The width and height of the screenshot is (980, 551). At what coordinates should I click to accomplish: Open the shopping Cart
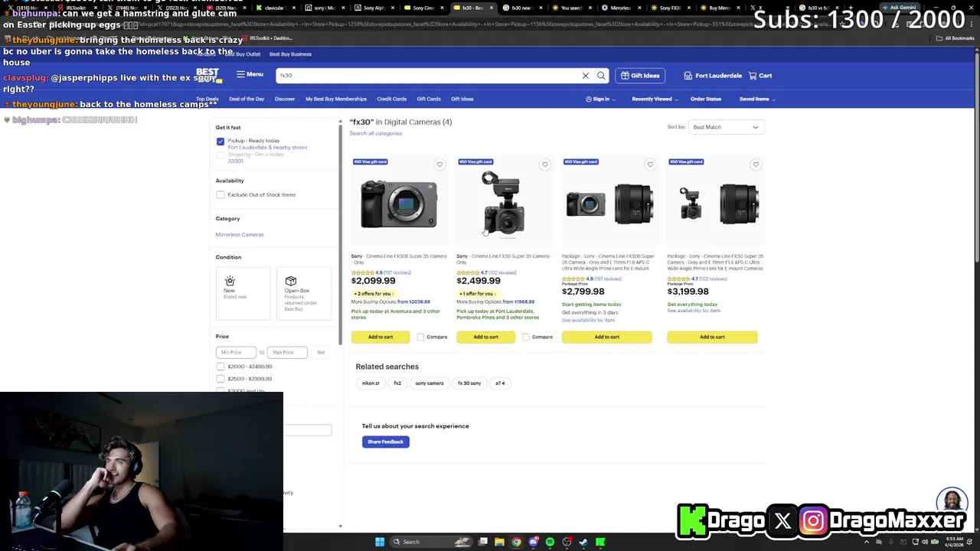(x=760, y=76)
